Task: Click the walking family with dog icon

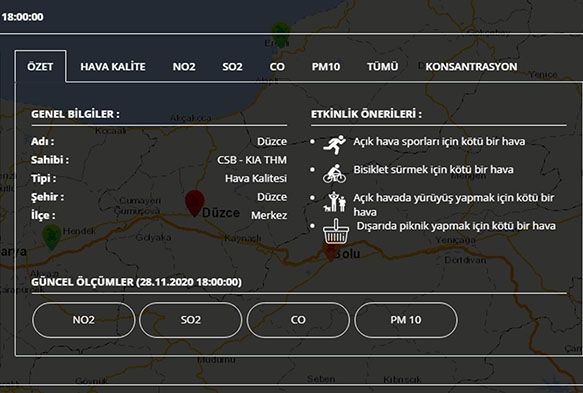Action: (335, 202)
